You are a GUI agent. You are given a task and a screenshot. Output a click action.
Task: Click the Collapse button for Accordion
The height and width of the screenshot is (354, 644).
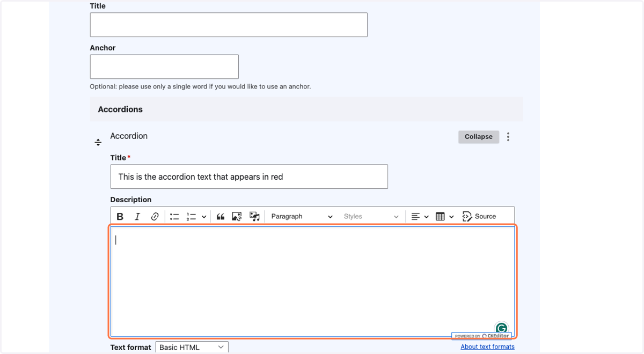pos(479,137)
